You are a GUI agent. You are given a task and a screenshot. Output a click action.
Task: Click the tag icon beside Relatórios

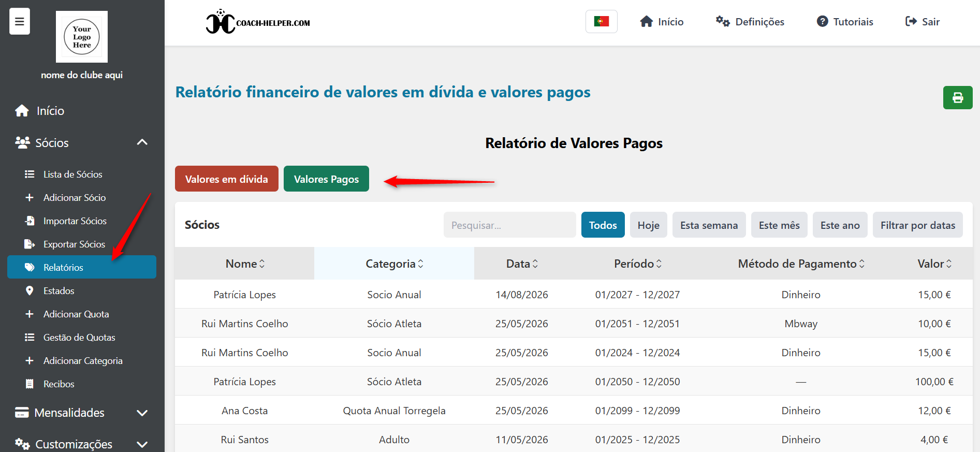point(30,268)
